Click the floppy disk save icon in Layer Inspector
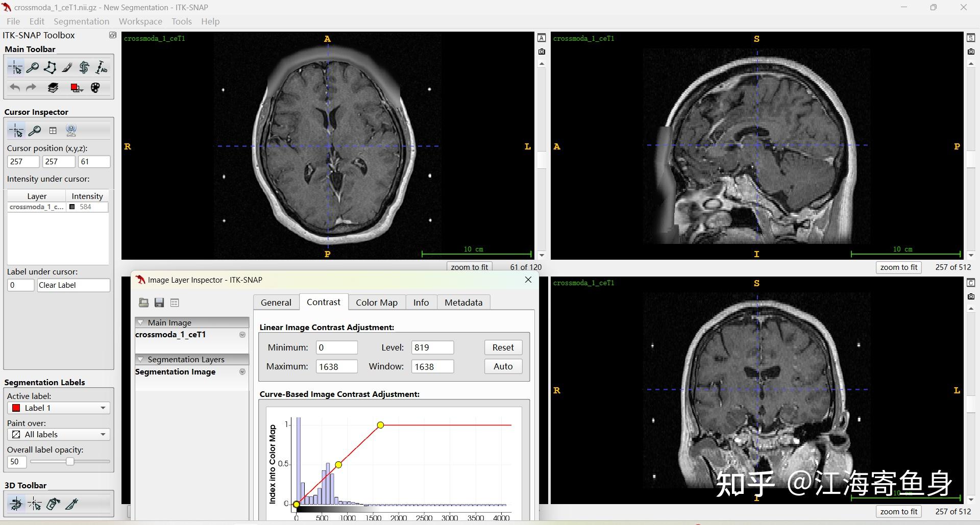The image size is (980, 525). click(x=159, y=303)
